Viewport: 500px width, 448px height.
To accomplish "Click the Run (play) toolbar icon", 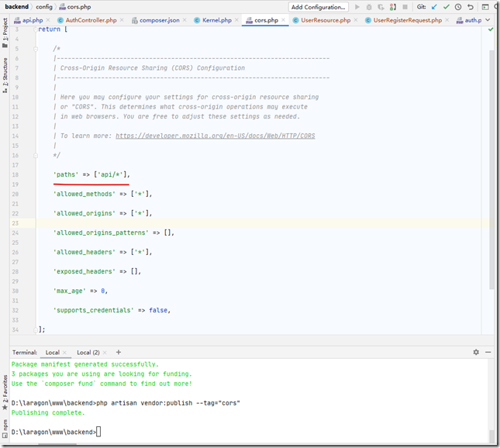I will (357, 7).
